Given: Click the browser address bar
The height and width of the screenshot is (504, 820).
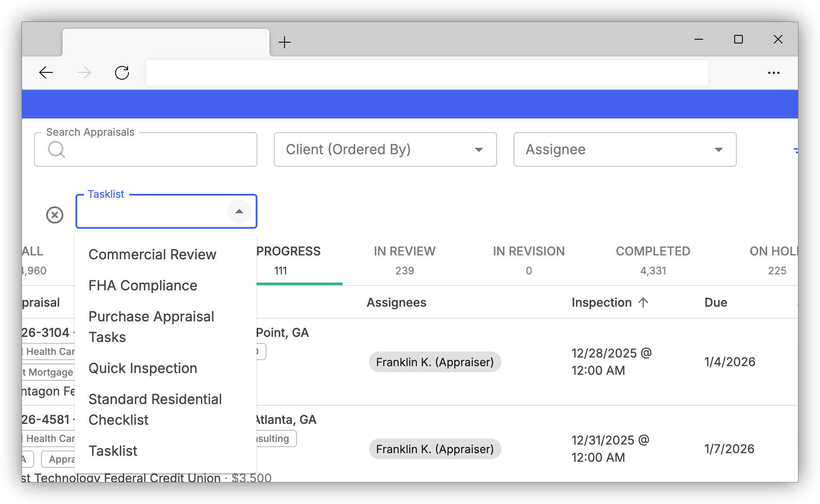Looking at the screenshot, I should [427, 72].
